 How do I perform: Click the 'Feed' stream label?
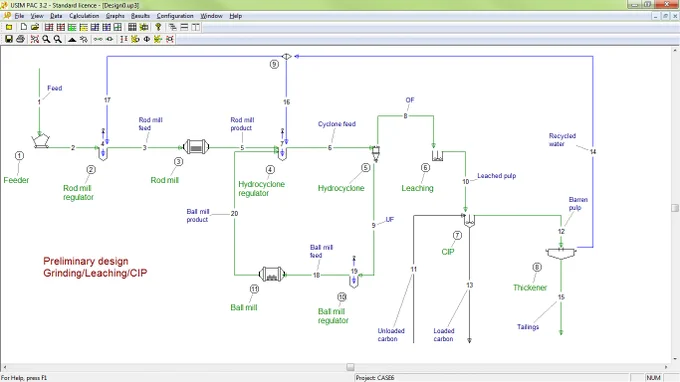coord(55,88)
